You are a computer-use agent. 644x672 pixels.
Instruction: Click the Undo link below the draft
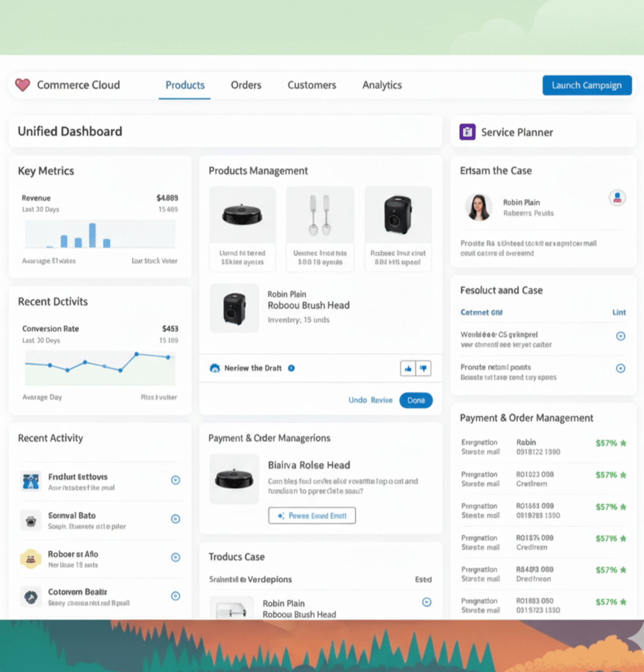358,400
